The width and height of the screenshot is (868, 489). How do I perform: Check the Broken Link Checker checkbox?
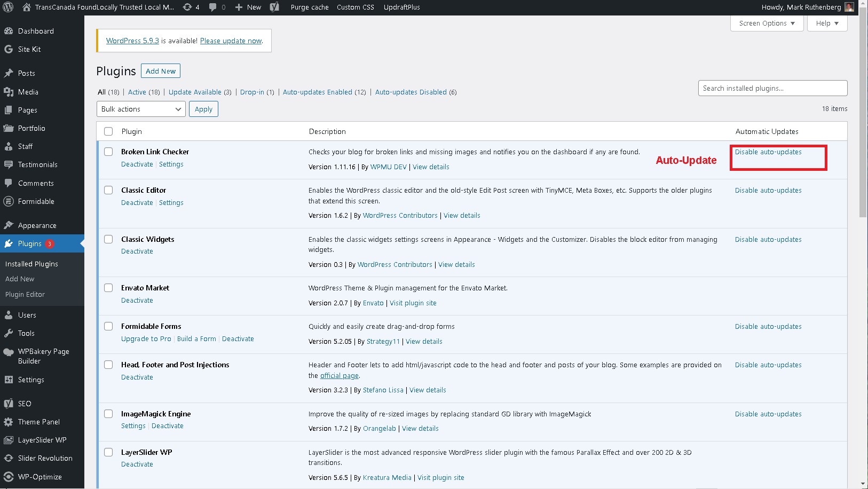point(108,152)
